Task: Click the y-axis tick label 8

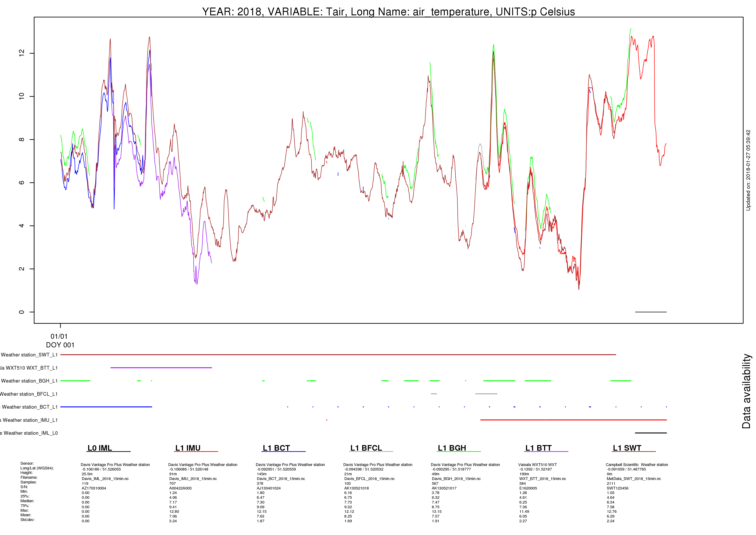Action: coord(22,139)
